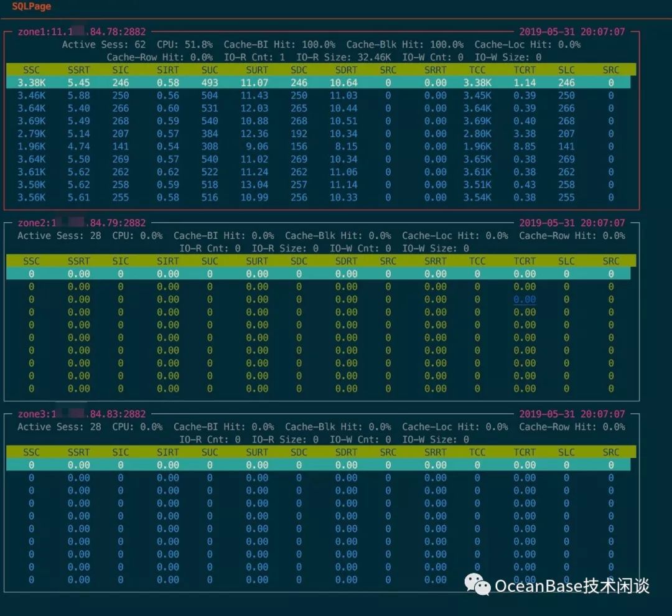Click TCRT column header in zone1 table
Viewport: 672px width, 616px height.
click(x=525, y=70)
